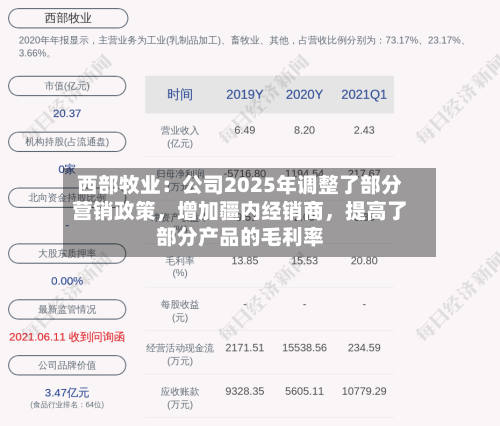
Task: Click revenue value 8.20
Action: click(x=304, y=130)
